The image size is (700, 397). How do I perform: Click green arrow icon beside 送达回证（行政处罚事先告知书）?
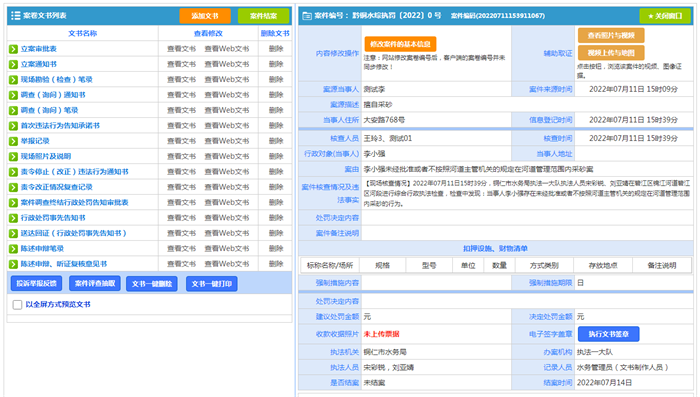pyautogui.click(x=13, y=234)
